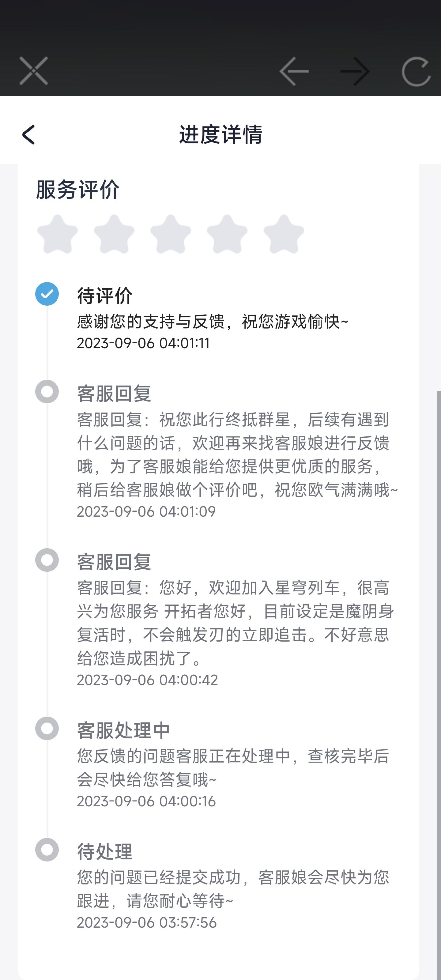Close the in-app browser with X
Viewport: 441px width, 980px height.
point(33,71)
